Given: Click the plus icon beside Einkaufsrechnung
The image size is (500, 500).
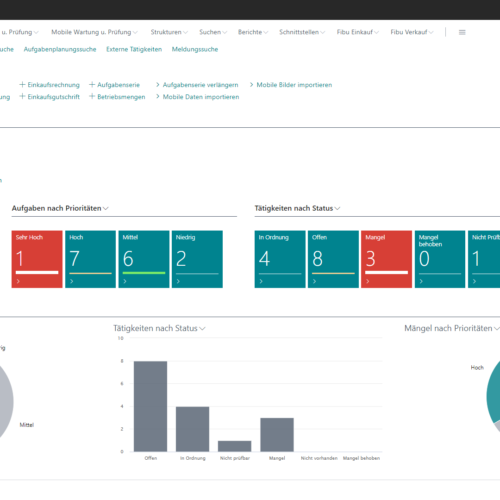Looking at the screenshot, I should pyautogui.click(x=22, y=85).
